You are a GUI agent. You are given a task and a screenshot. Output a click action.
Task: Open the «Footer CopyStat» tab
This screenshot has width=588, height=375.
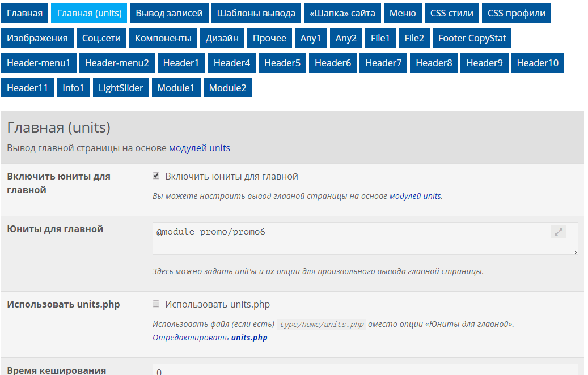click(472, 38)
